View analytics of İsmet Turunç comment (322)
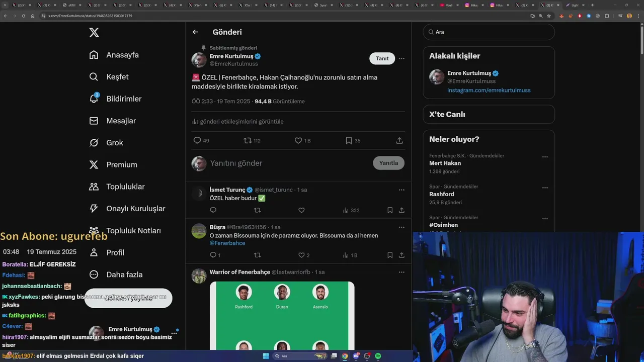Viewport: 644px width, 362px height. (x=351, y=210)
